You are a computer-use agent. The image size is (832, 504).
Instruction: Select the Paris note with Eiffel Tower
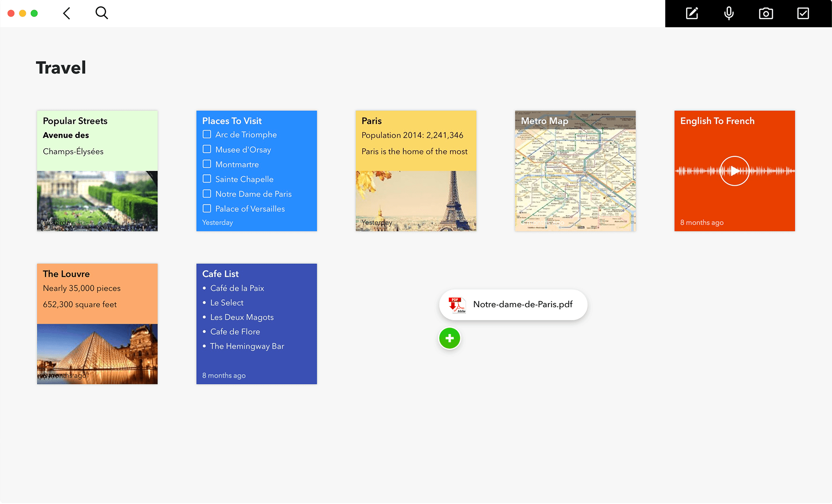[416, 171]
